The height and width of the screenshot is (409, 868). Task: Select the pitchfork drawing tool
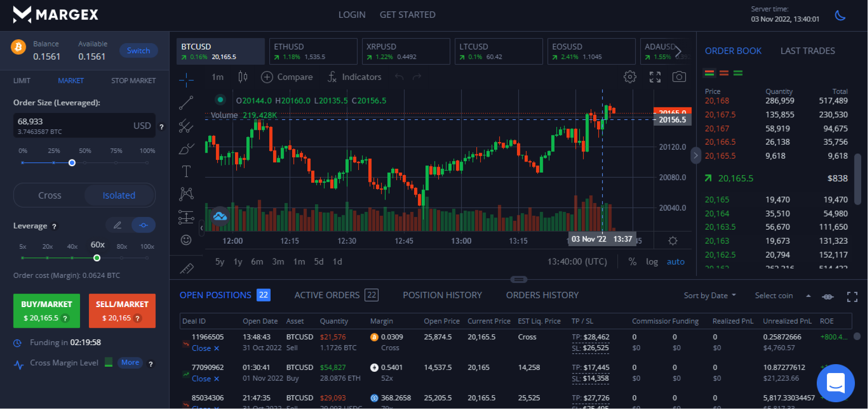(x=186, y=126)
